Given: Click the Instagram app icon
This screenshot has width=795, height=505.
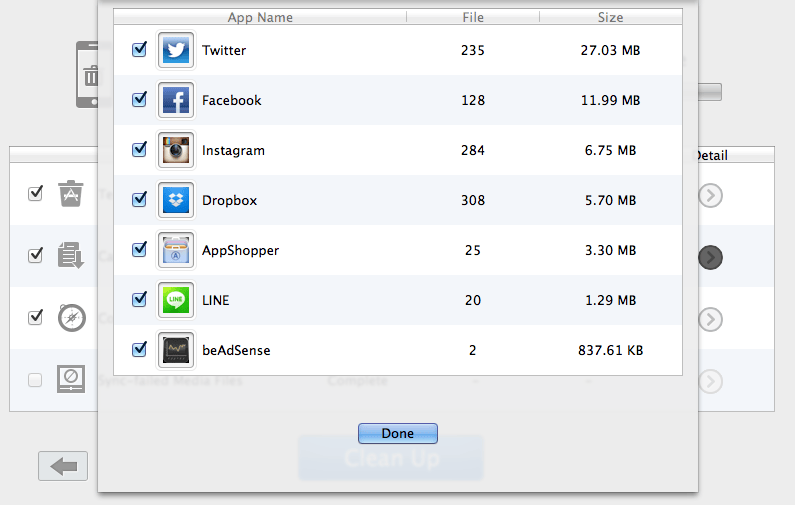Looking at the screenshot, I should (176, 150).
